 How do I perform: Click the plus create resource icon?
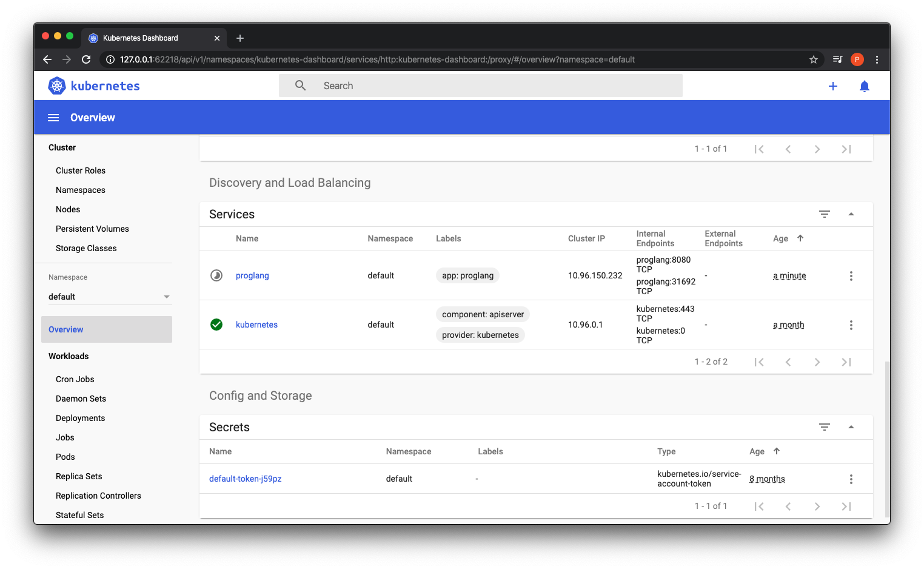(x=833, y=86)
